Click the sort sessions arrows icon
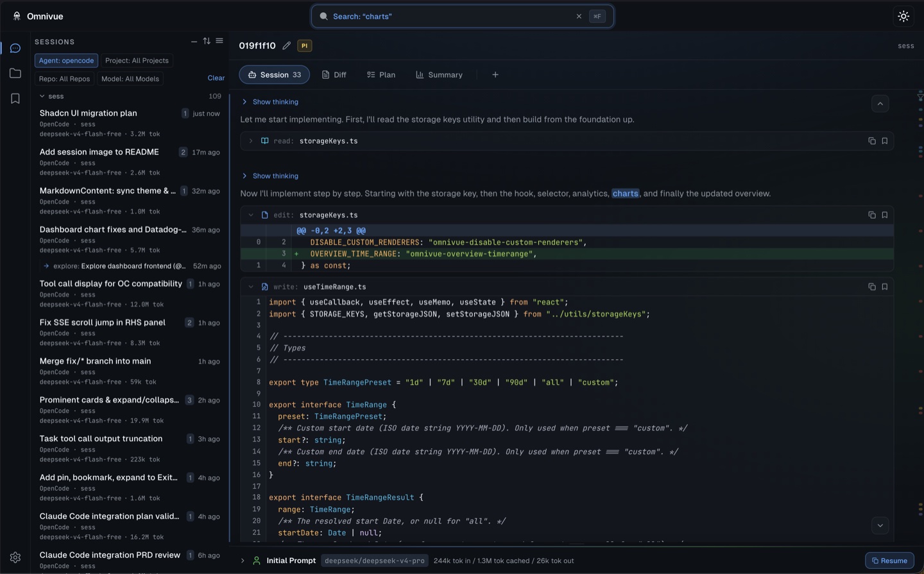 tap(207, 41)
